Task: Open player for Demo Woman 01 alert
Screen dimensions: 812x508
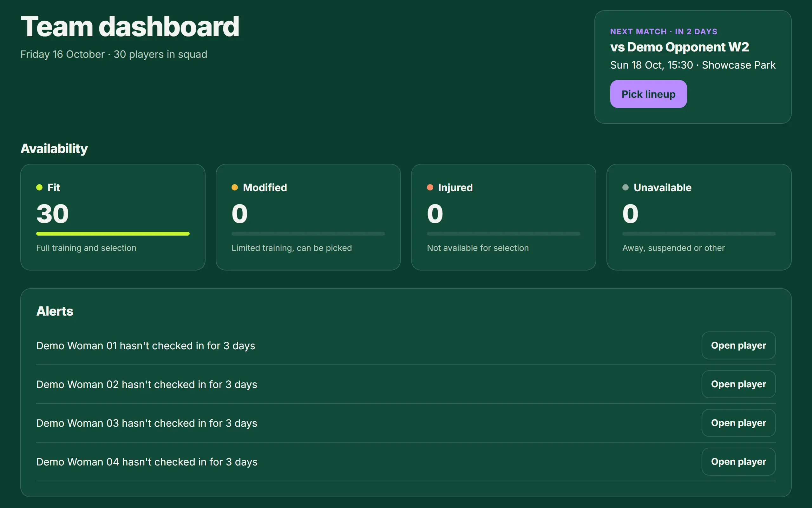Action: click(x=738, y=345)
